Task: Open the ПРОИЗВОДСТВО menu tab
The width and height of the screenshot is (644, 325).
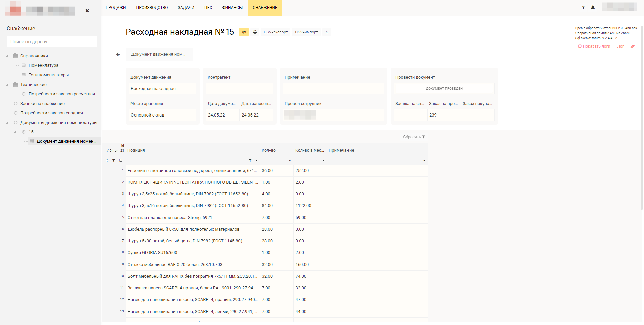Action: pyautogui.click(x=152, y=8)
